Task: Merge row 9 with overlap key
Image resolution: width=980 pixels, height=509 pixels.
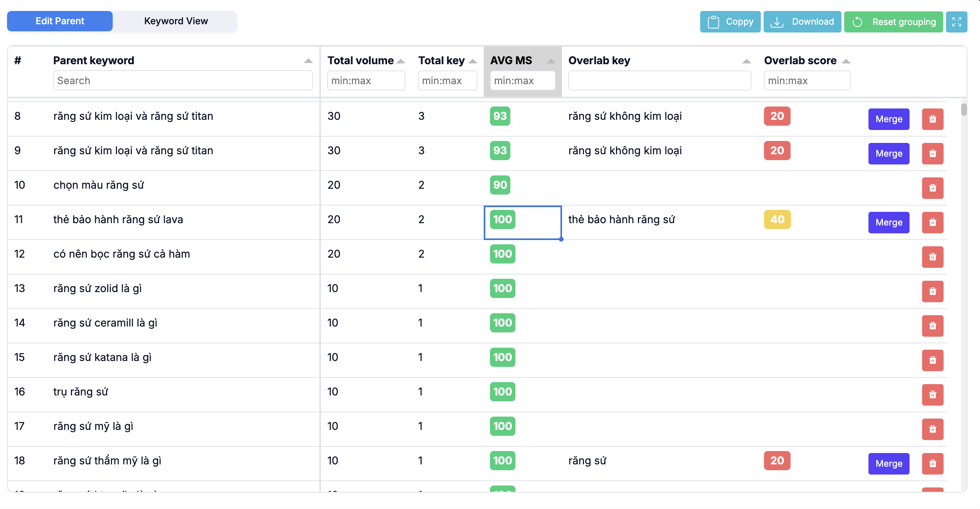Action: 888,153
